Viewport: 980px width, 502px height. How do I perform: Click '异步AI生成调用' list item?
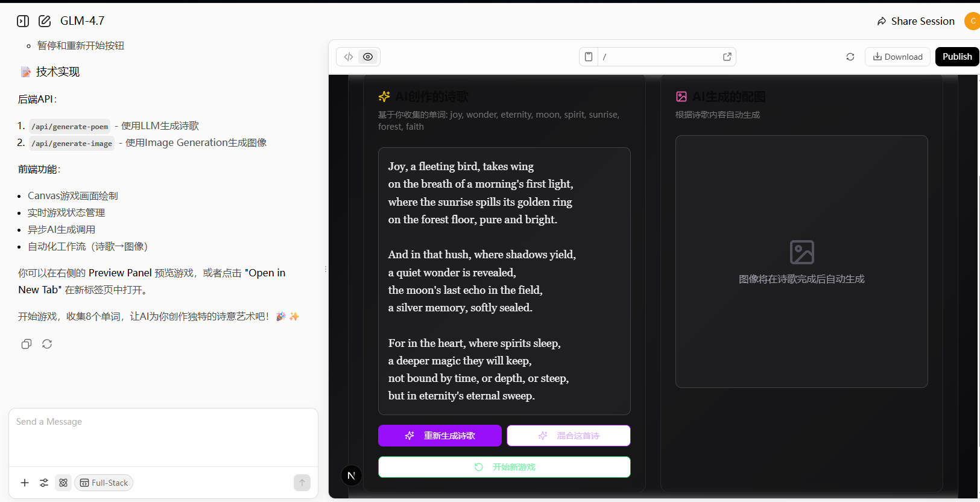point(62,229)
